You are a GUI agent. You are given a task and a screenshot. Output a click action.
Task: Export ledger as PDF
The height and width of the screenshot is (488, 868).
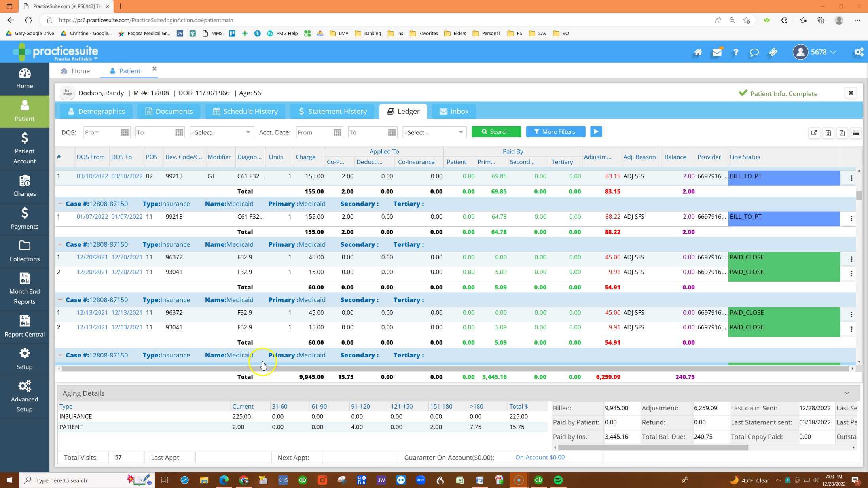click(x=841, y=133)
